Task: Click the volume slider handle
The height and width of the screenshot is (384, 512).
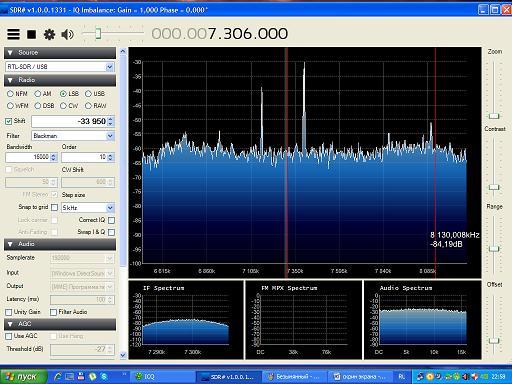Action: pos(98,34)
